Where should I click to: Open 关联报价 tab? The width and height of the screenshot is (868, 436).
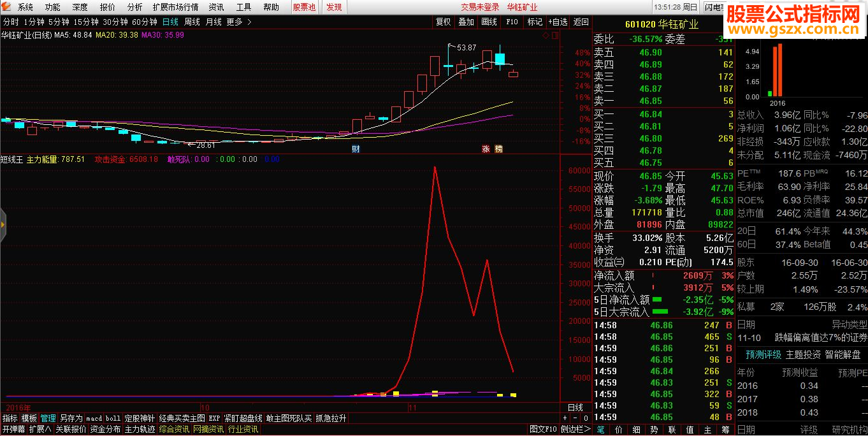pyautogui.click(x=71, y=430)
